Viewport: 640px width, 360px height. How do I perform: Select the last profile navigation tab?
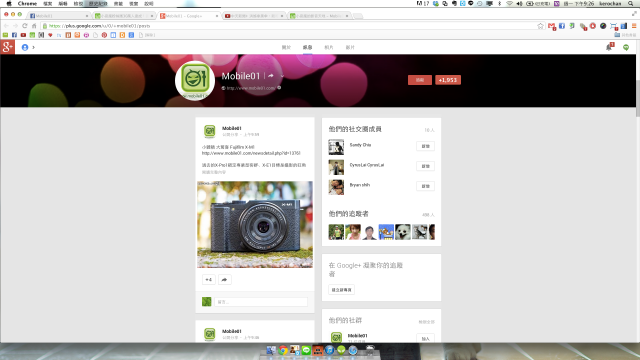pos(350,47)
